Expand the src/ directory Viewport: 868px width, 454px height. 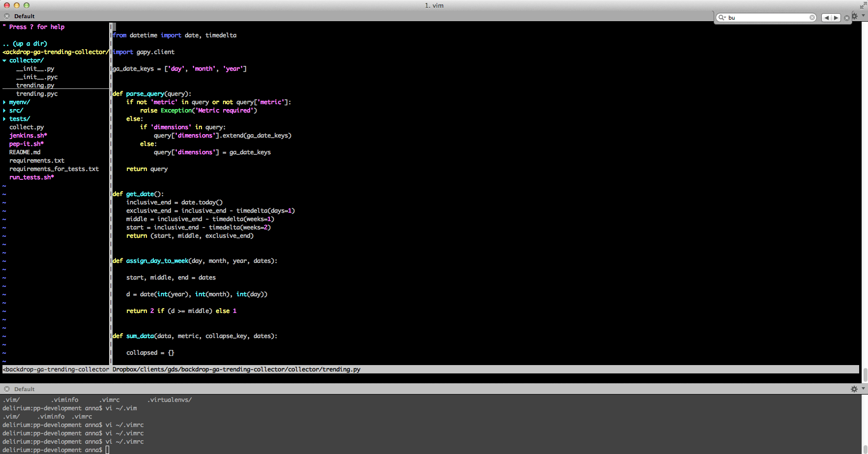coord(5,111)
